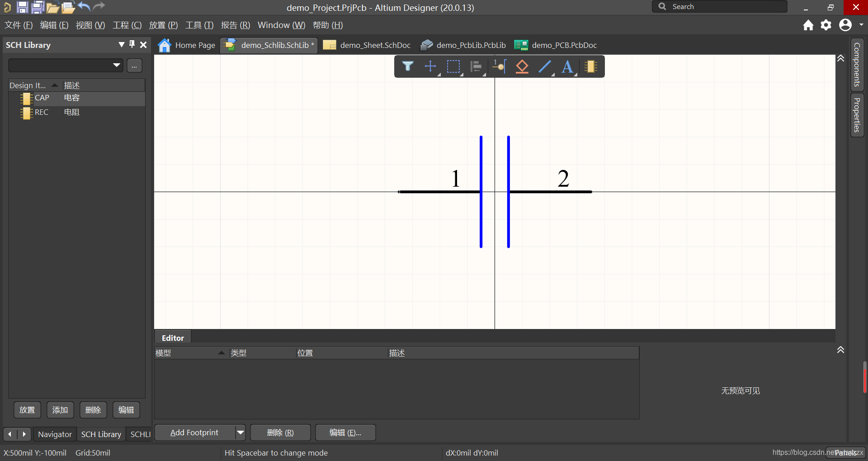Viewport: 868px width, 461px height.
Task: Click the Save All icon
Action: [x=38, y=7]
